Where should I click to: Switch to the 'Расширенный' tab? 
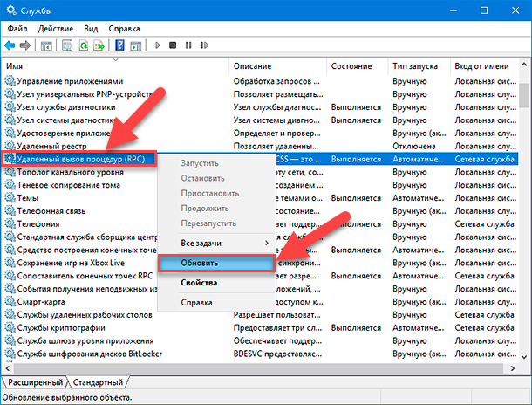(36, 383)
